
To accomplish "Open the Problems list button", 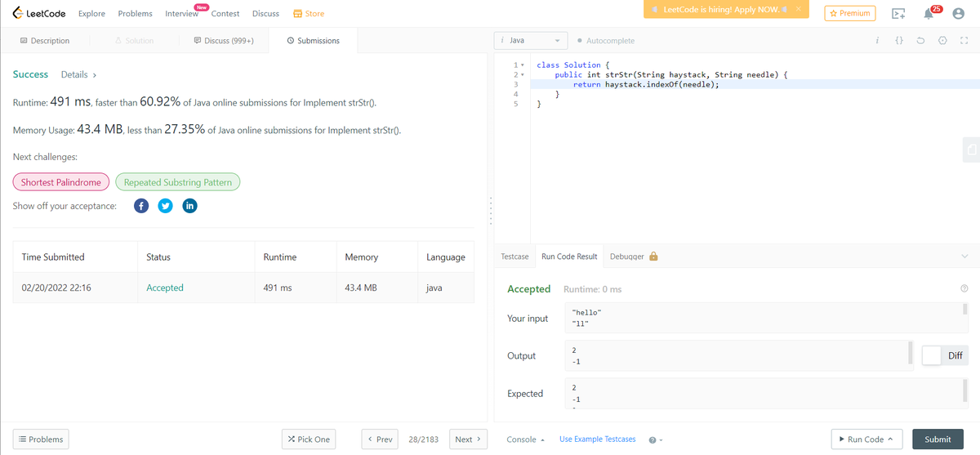I will pos(41,439).
